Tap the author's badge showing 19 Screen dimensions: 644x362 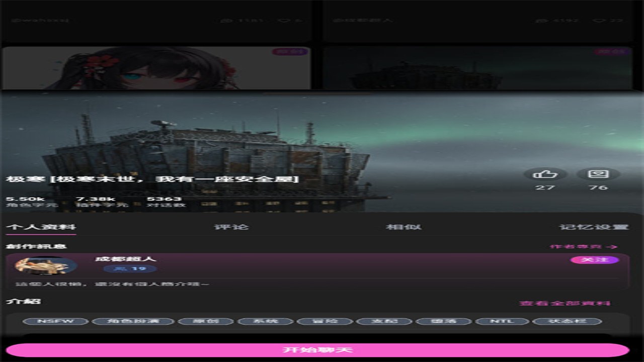[130, 269]
